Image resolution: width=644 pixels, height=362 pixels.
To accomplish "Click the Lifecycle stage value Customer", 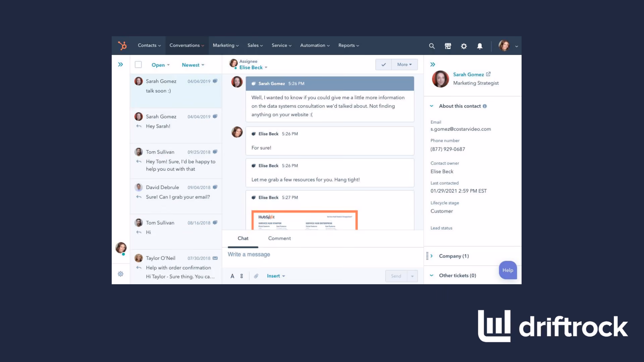I will click(x=442, y=211).
